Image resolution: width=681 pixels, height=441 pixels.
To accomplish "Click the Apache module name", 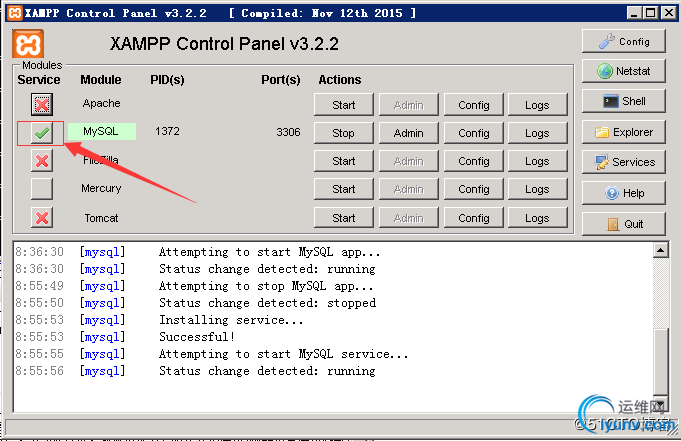I will (102, 103).
